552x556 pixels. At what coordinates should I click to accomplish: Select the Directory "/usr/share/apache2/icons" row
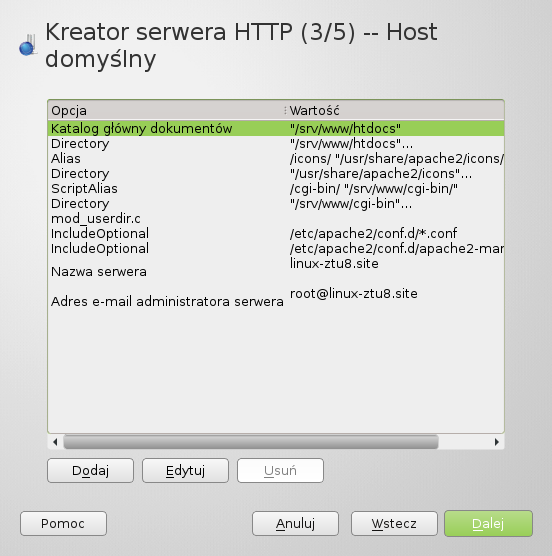[x=276, y=174]
